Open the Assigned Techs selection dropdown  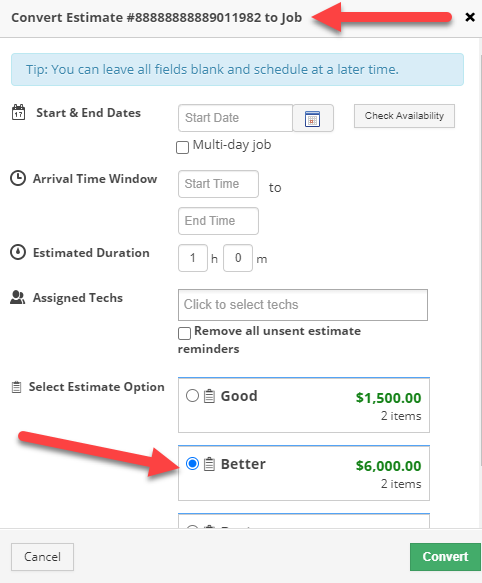tap(303, 305)
